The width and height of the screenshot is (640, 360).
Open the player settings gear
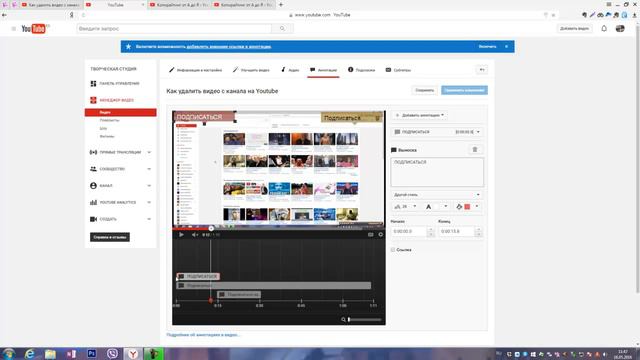click(381, 235)
